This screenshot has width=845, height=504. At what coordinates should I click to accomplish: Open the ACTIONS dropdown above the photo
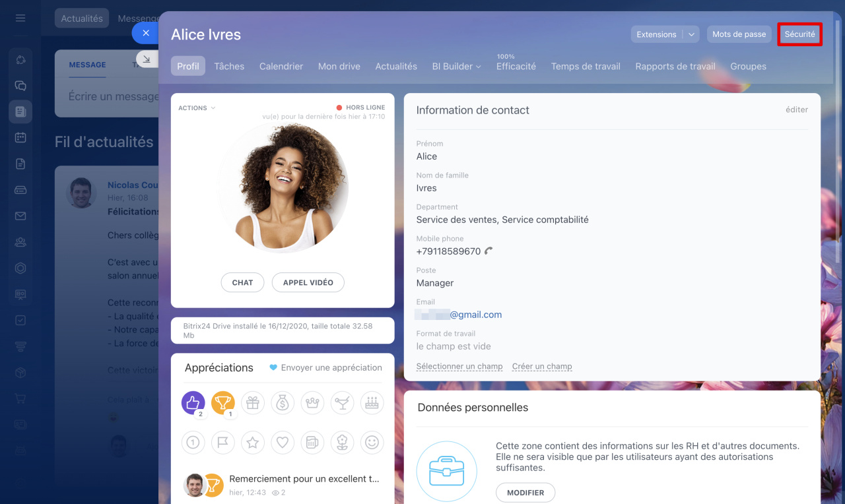click(197, 108)
